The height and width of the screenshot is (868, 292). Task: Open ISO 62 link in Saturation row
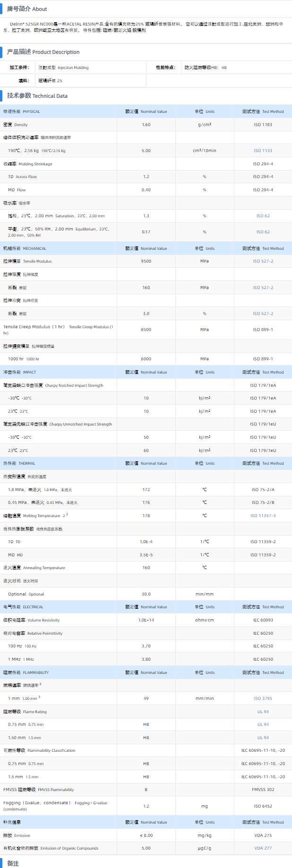pos(263,216)
